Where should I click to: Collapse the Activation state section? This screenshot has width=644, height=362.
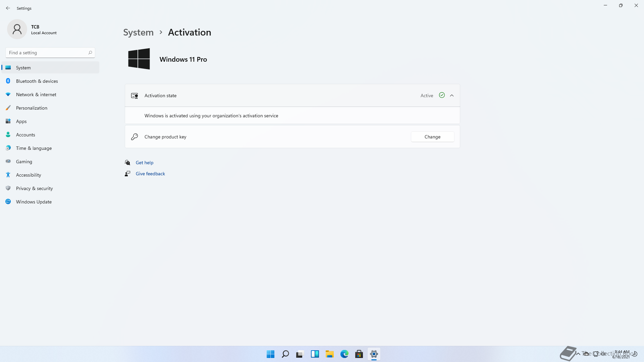[x=452, y=96]
